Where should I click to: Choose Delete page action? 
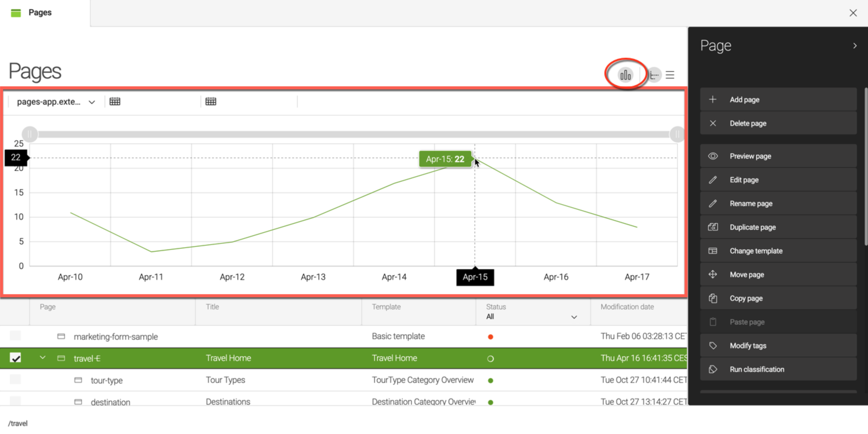click(x=778, y=123)
